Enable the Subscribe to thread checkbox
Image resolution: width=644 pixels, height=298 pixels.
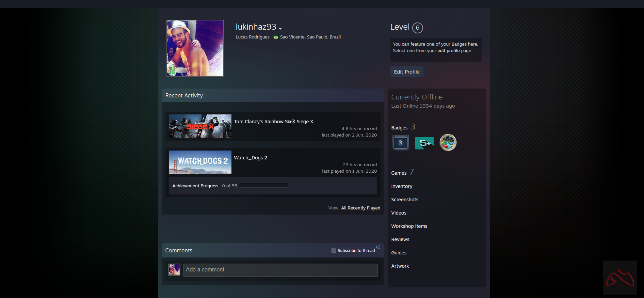click(x=334, y=250)
